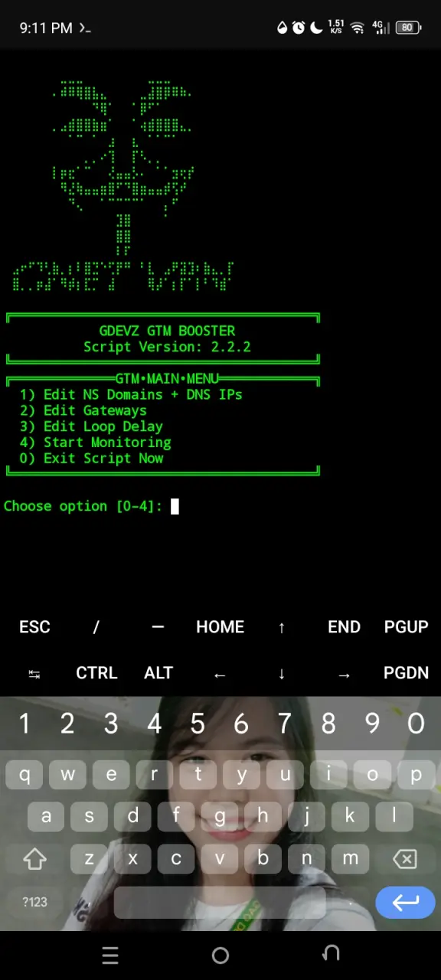Image resolution: width=441 pixels, height=980 pixels.
Task: Tap the i key
Action: click(329, 775)
